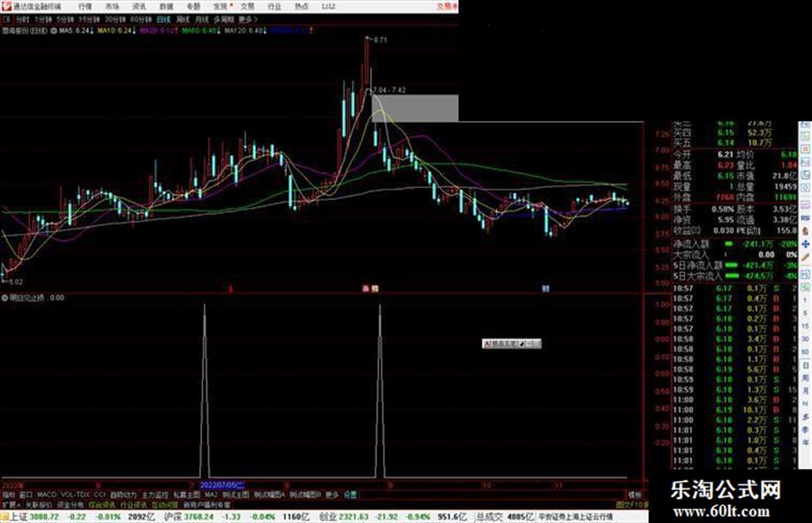Viewport: 812px width, 523px height.
Task: Click sidebar 日 period shortcut
Action: [805, 365]
